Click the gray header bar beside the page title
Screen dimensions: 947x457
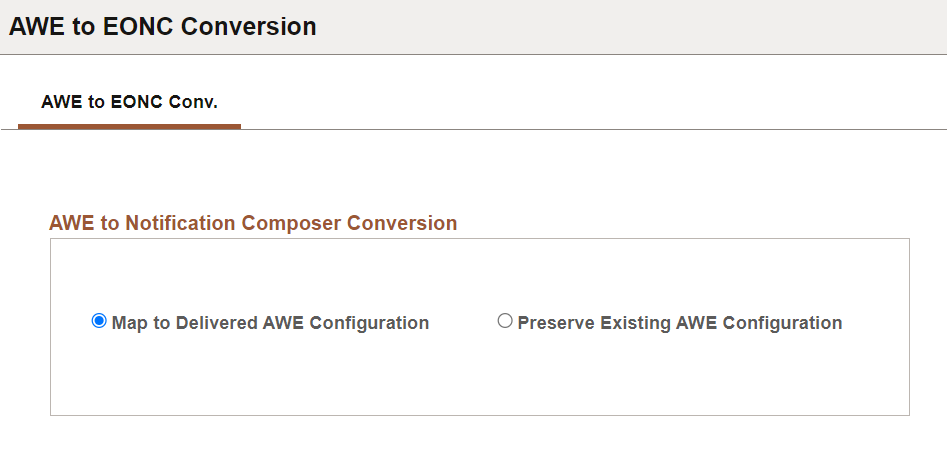coord(630,27)
